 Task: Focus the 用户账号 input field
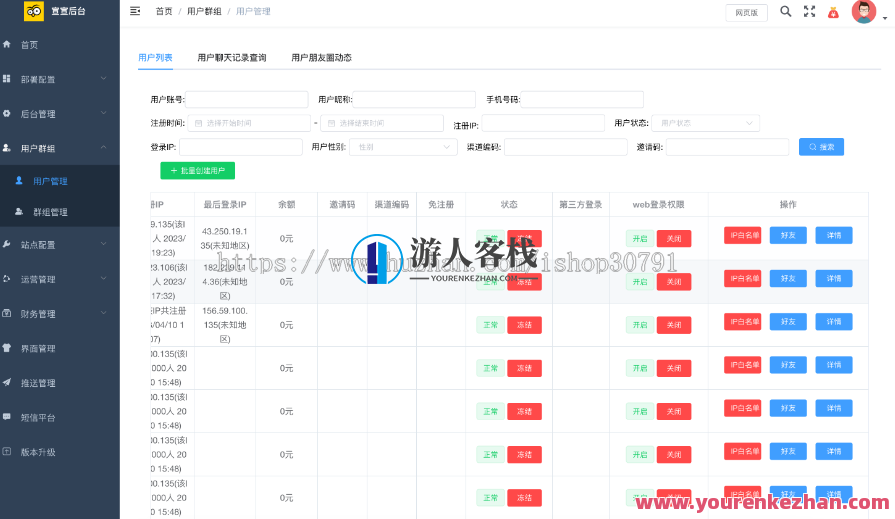point(247,99)
